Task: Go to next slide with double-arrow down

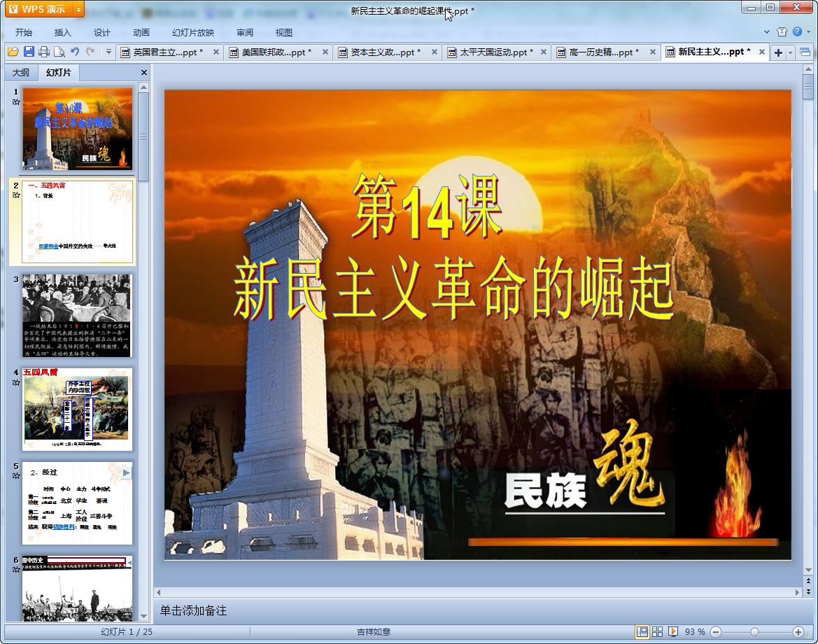Action: tap(809, 591)
